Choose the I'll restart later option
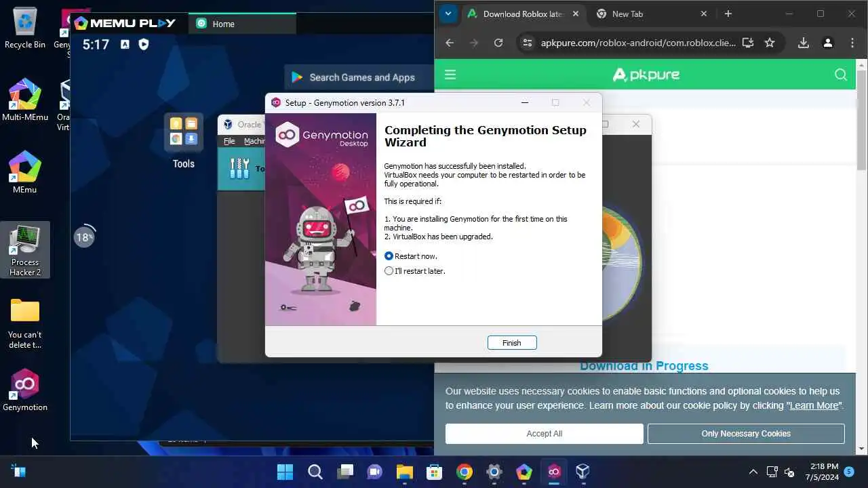 pos(389,271)
